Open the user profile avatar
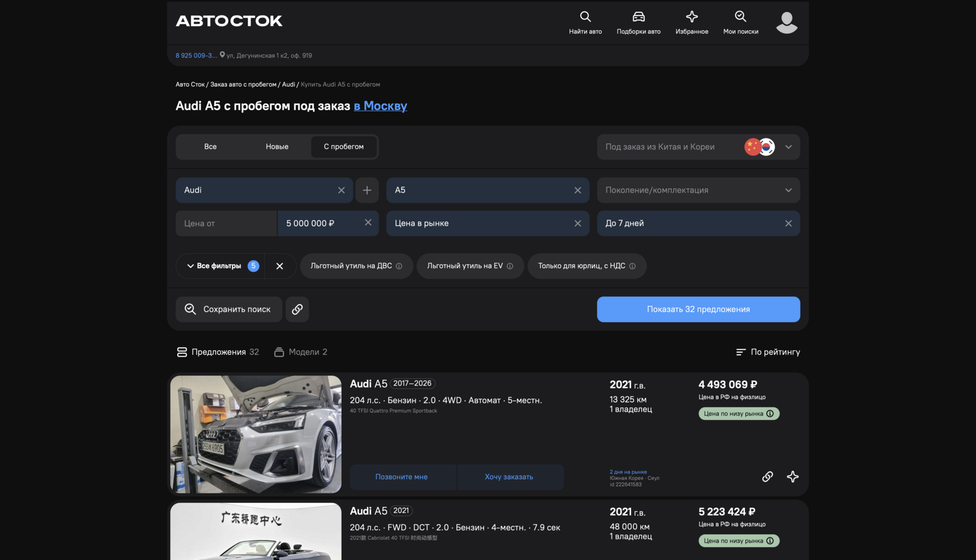Viewport: 976px width, 560px height. pyautogui.click(x=787, y=23)
